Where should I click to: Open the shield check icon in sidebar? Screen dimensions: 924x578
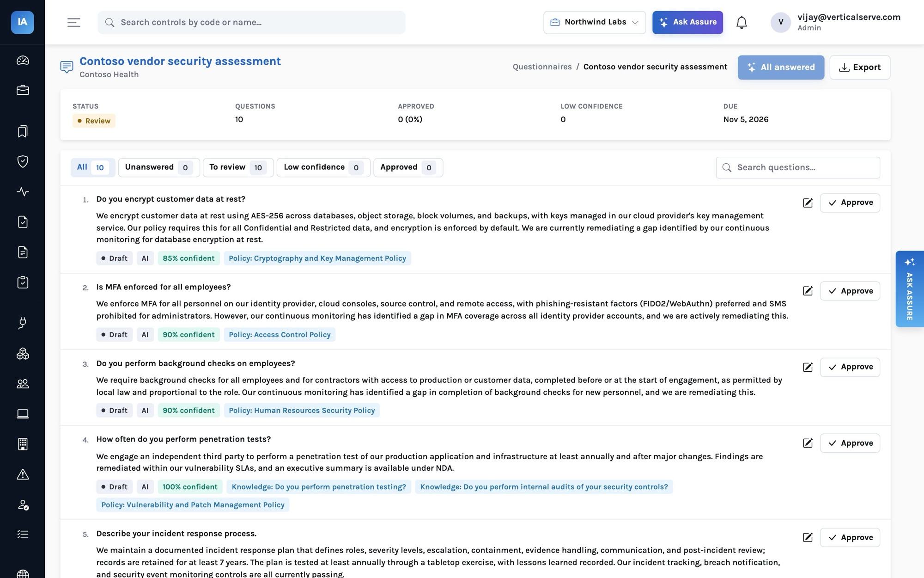[x=23, y=161]
